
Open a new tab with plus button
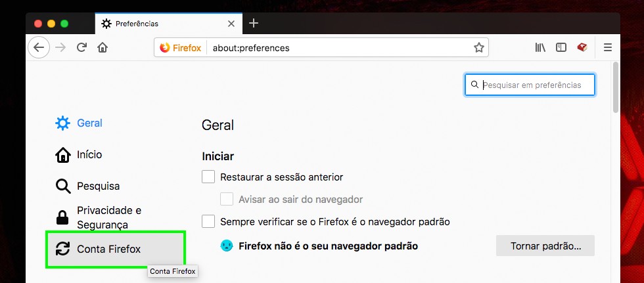click(x=254, y=24)
